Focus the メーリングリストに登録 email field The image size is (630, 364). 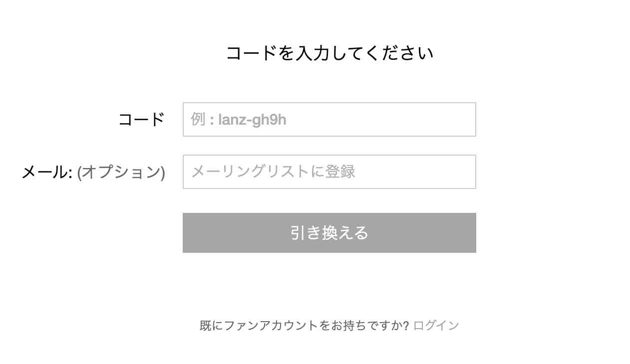tap(329, 172)
